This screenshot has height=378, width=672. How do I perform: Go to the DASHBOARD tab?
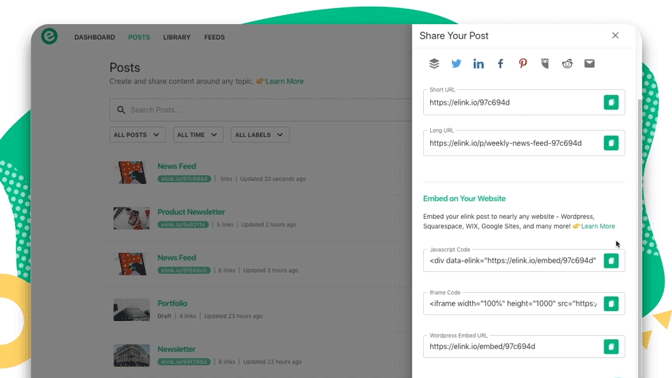coord(95,37)
